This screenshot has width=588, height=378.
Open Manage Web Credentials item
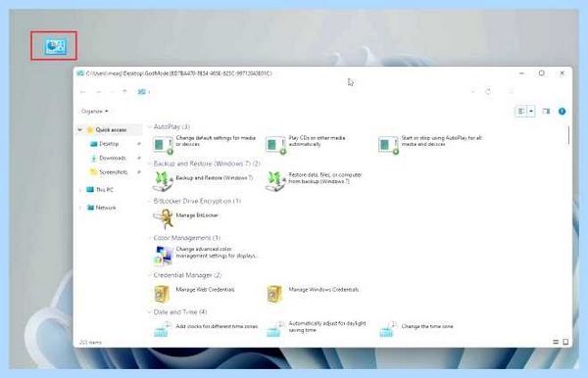(x=194, y=293)
